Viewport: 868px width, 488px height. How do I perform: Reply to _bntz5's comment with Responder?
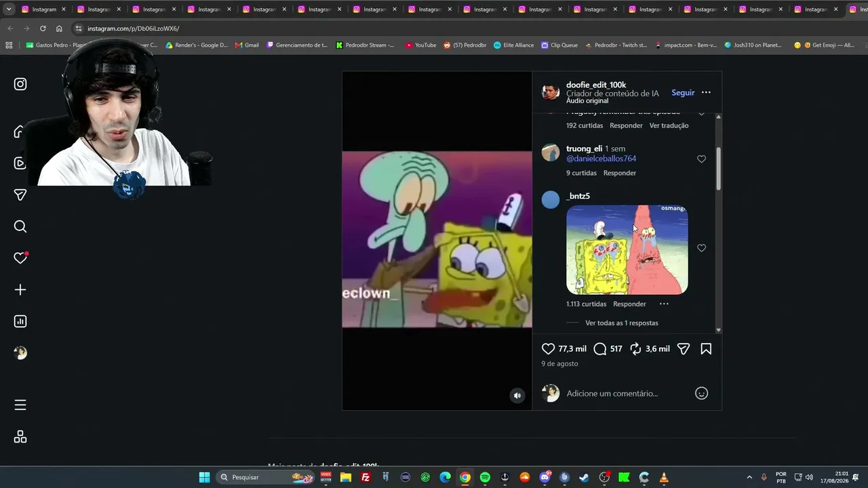click(x=629, y=304)
